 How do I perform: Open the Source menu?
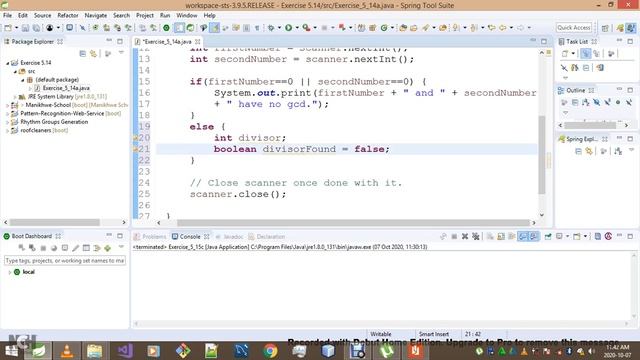pos(42,16)
